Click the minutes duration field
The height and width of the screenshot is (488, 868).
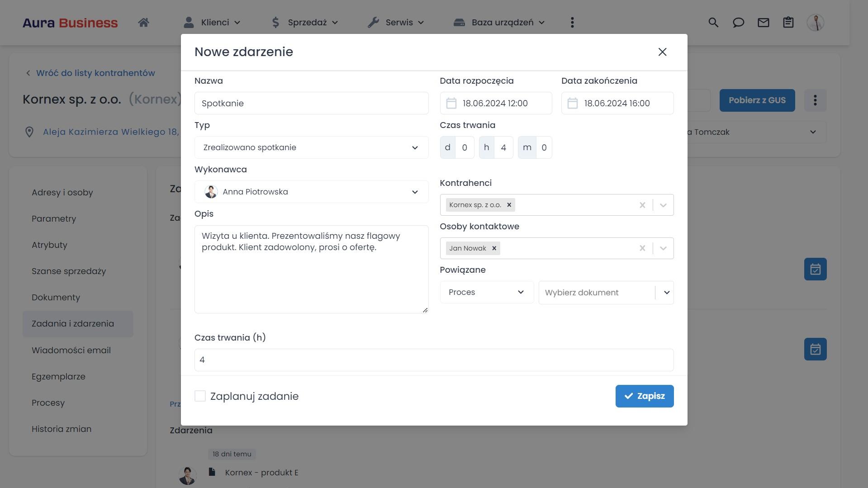[x=544, y=147]
